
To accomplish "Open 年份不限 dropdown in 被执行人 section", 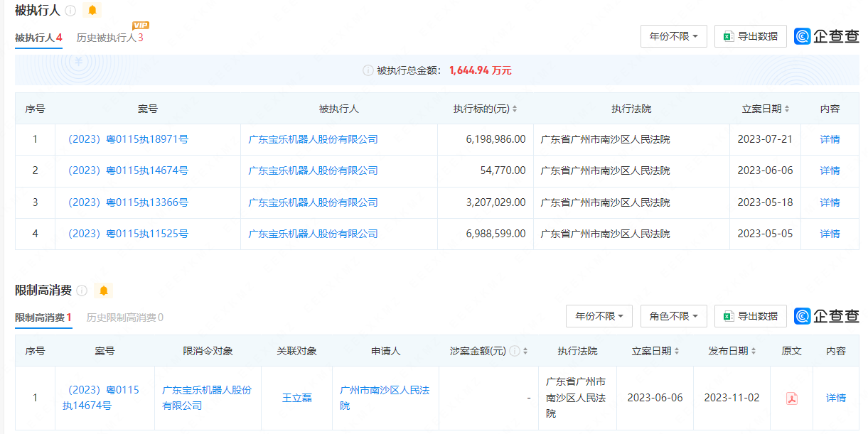I will coord(674,36).
